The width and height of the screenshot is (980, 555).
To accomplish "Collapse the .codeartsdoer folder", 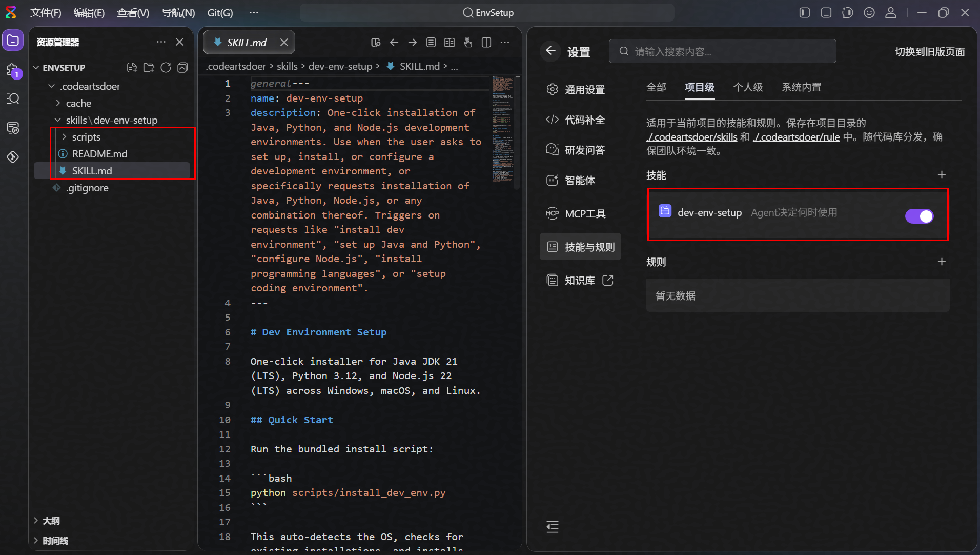I will 51,86.
